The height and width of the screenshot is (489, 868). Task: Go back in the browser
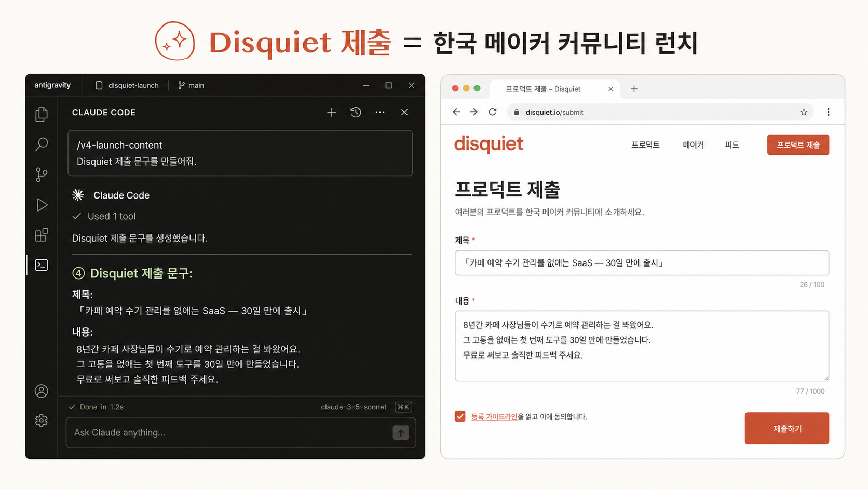pos(456,112)
